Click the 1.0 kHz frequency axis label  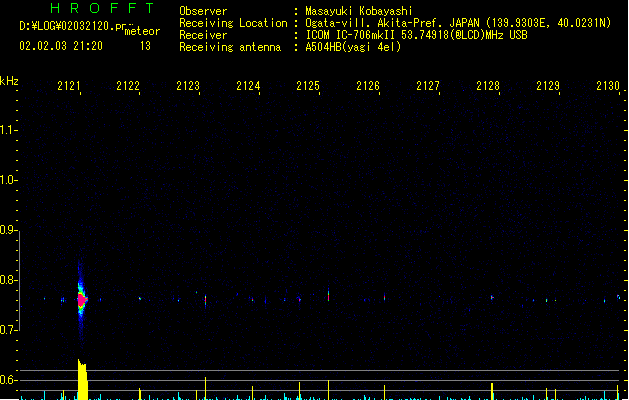[7, 180]
